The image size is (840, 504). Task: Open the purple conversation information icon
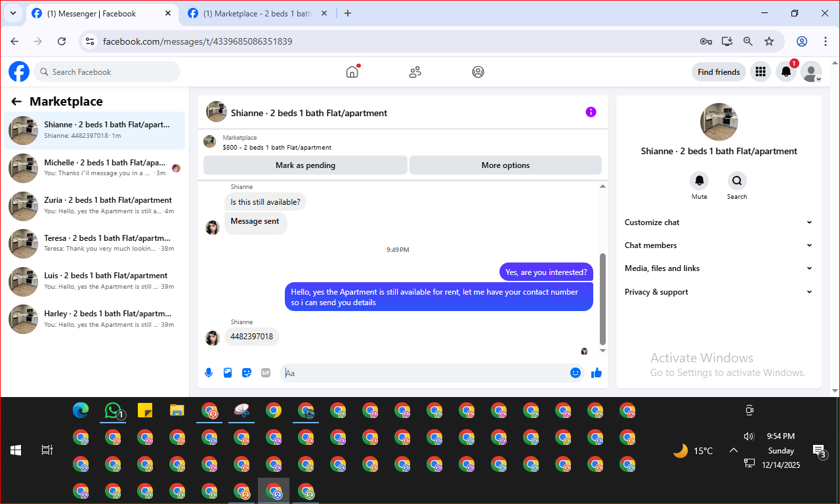[x=591, y=112]
